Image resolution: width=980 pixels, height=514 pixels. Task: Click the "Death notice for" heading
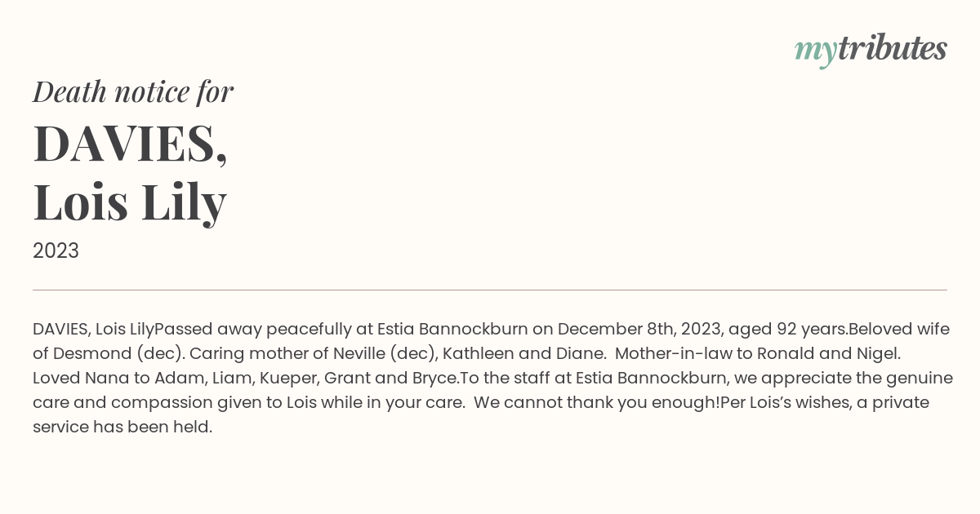(133, 92)
